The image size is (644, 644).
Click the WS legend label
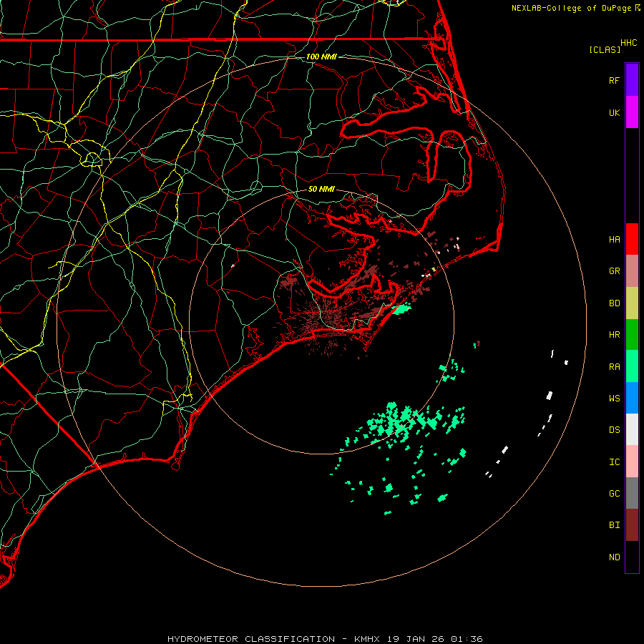614,399
